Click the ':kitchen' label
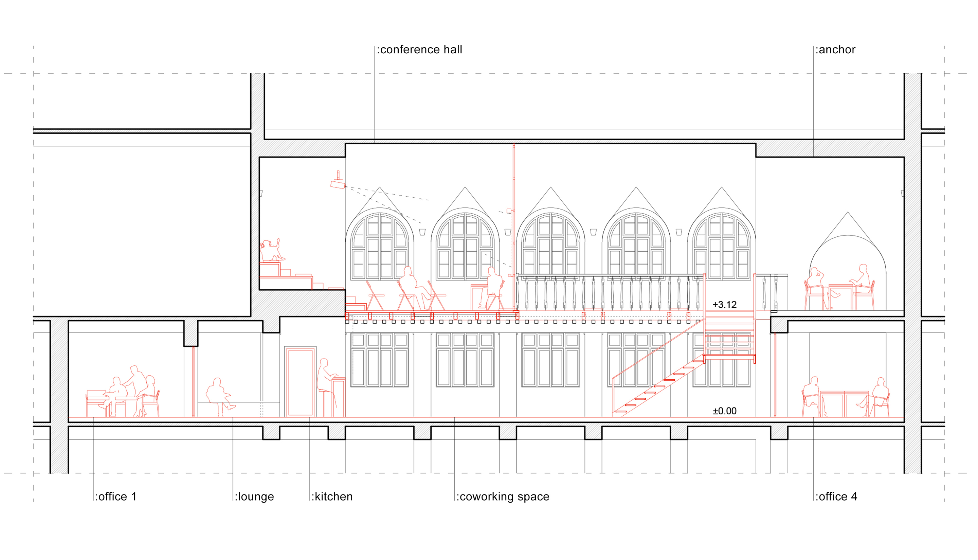978x560 pixels. (x=332, y=496)
